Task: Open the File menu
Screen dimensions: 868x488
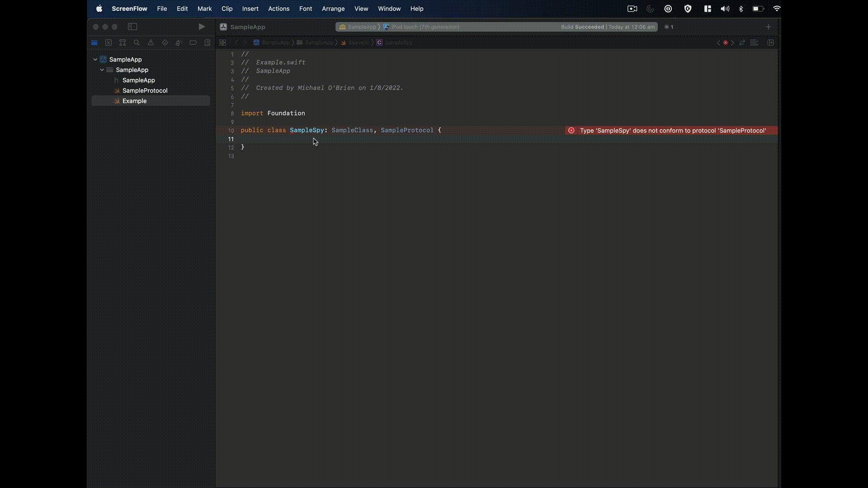Action: point(162,9)
